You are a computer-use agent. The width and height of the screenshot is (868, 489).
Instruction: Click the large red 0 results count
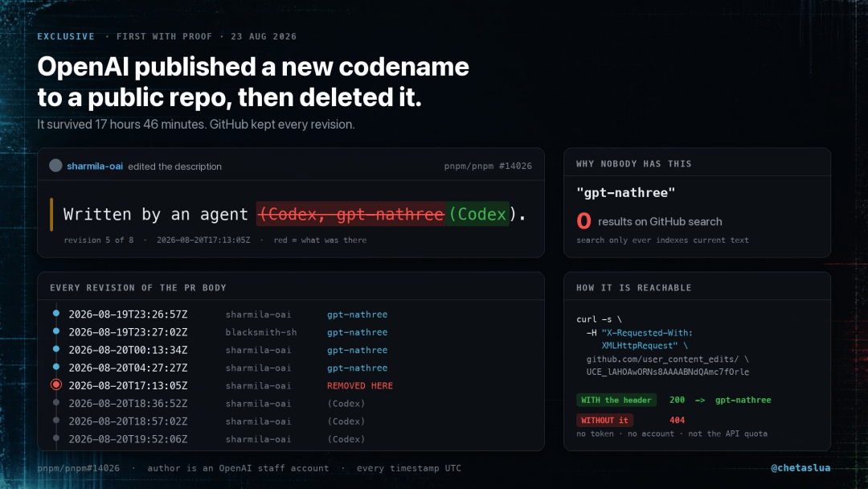click(x=583, y=221)
